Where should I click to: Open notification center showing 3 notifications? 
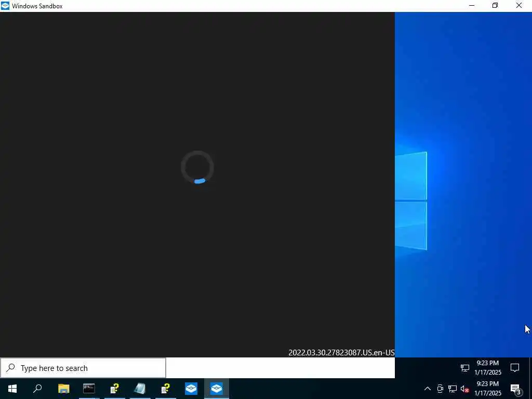click(x=515, y=389)
